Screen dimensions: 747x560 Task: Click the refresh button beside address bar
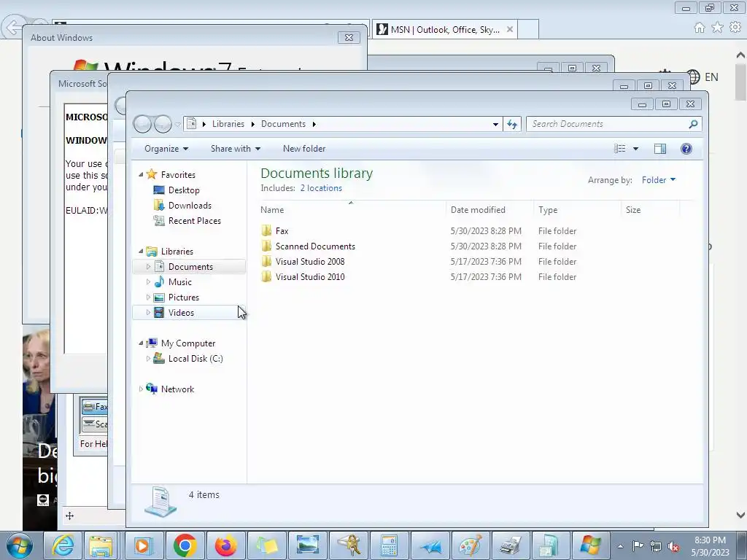512,124
